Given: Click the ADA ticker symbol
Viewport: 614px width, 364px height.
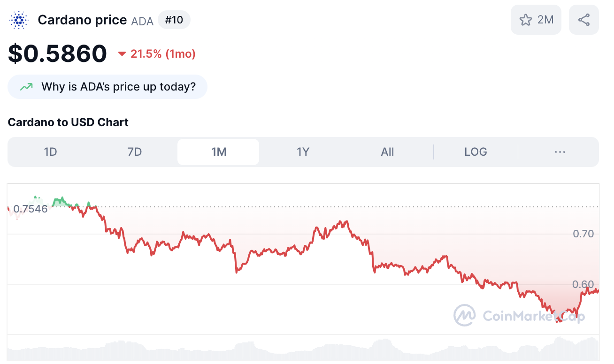Looking at the screenshot, I should tap(142, 21).
